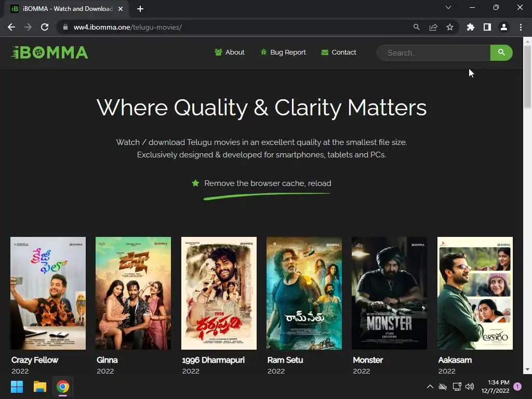
Task: Open the address bar zoom magnifier
Action: click(x=416, y=27)
